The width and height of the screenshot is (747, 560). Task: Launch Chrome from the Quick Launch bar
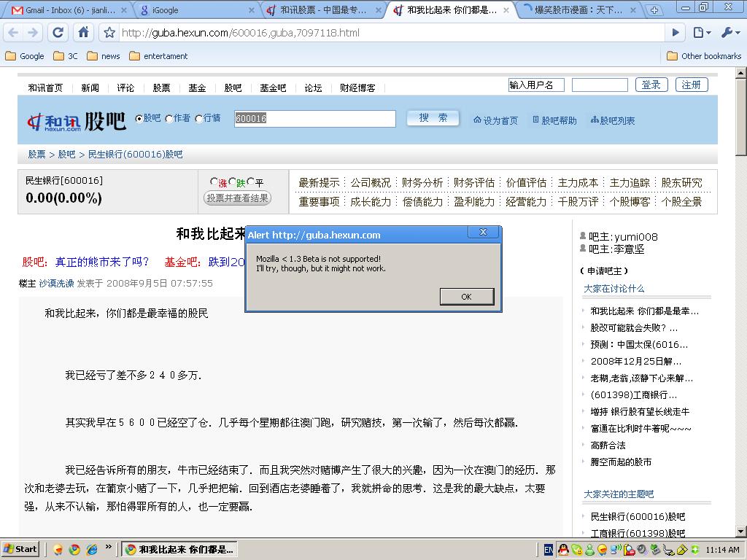pos(75,550)
